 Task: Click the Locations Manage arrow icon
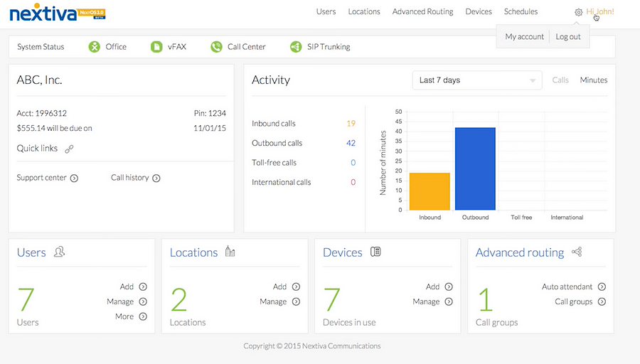[297, 301]
